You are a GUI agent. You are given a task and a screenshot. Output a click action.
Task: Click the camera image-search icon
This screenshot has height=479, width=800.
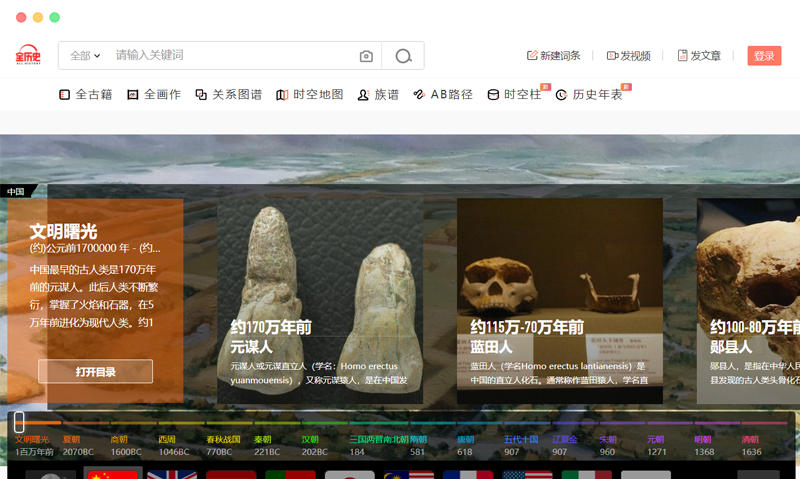[x=366, y=56]
